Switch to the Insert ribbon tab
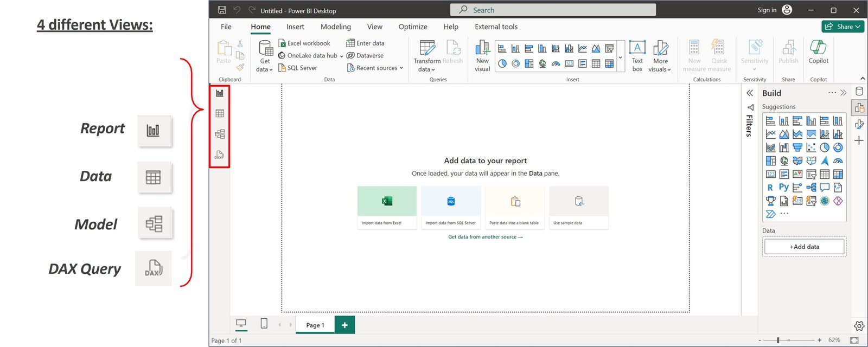Screen dimensions: 868x347 (x=295, y=27)
